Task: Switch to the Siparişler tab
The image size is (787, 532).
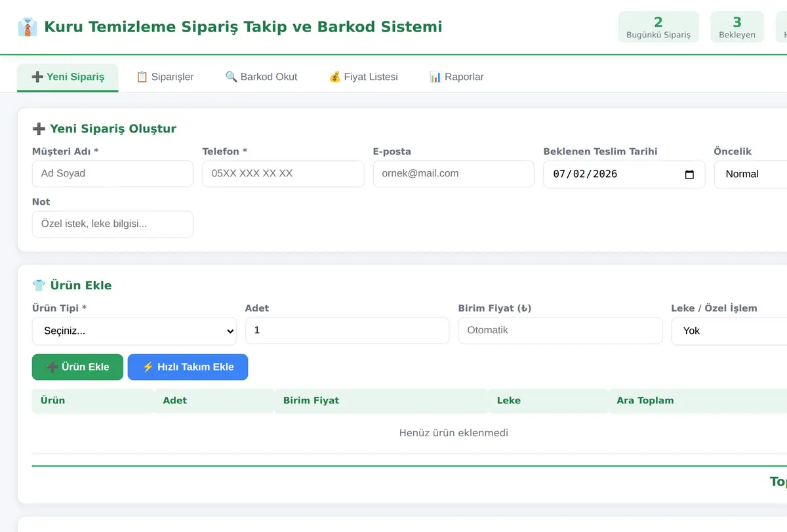Action: 165,77
